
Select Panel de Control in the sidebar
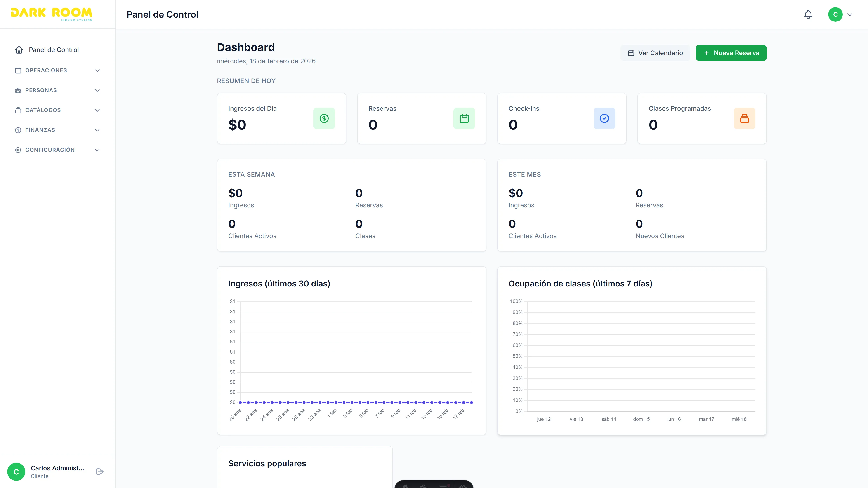point(54,49)
